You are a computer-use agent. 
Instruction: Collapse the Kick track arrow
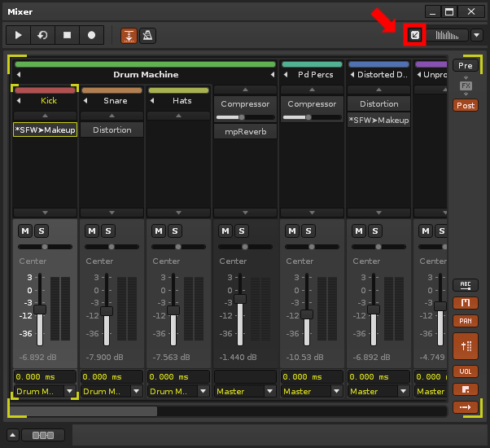point(19,101)
